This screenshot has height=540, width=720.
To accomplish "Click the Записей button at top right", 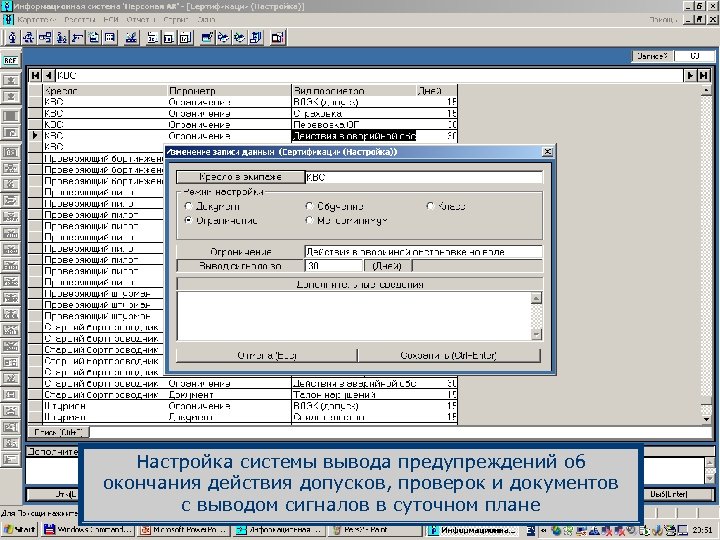I will click(x=652, y=56).
